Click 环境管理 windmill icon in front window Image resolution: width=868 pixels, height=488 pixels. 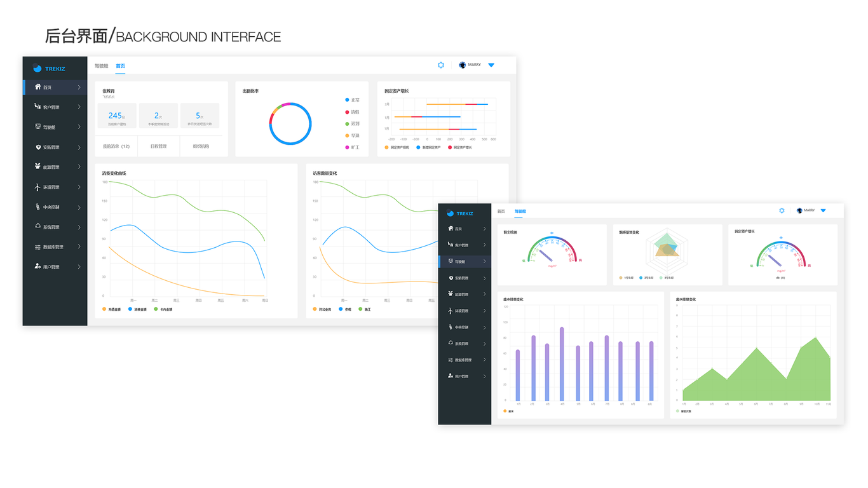(451, 311)
